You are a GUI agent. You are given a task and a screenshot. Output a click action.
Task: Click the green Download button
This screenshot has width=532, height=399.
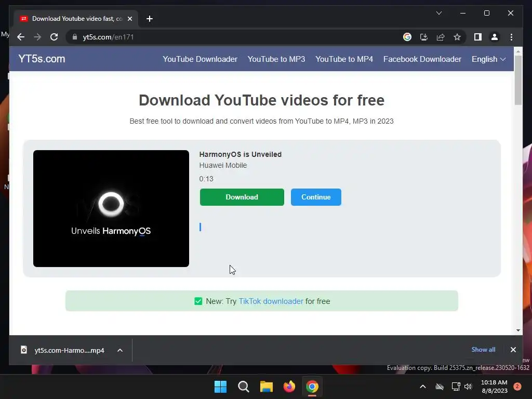pyautogui.click(x=242, y=197)
